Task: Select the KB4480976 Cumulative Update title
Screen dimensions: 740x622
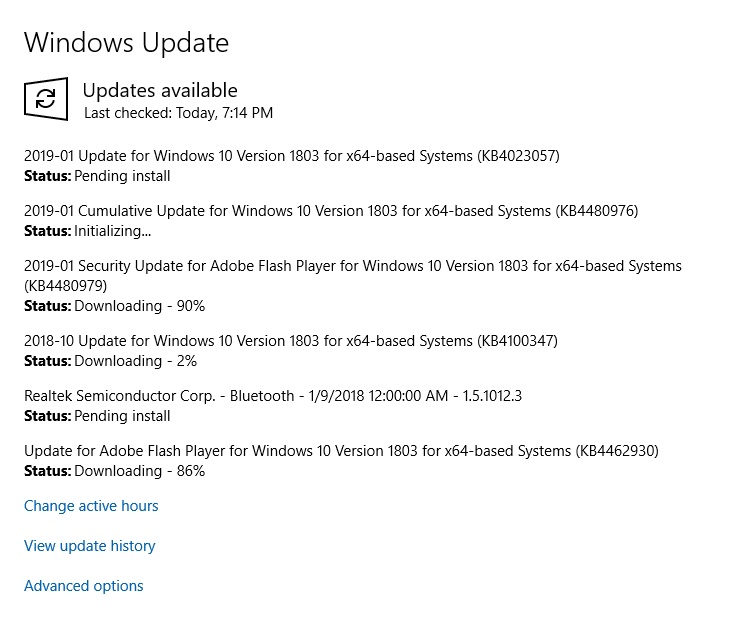Action: click(x=331, y=211)
